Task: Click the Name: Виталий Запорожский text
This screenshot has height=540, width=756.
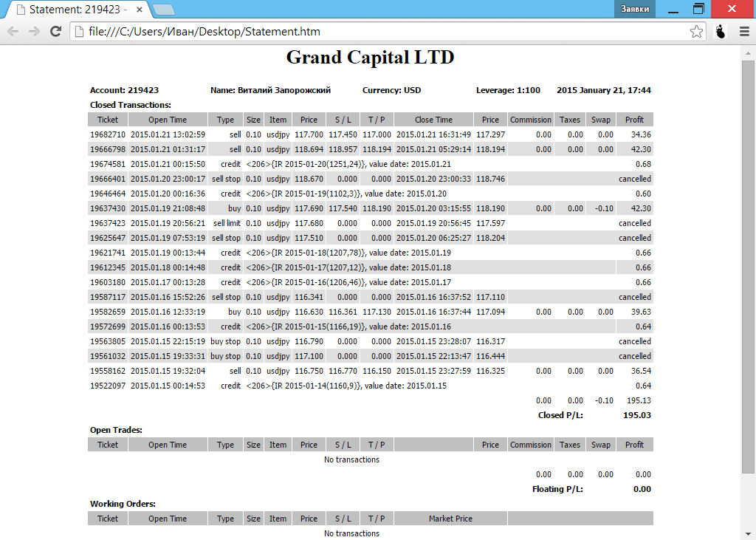Action: pyautogui.click(x=270, y=90)
